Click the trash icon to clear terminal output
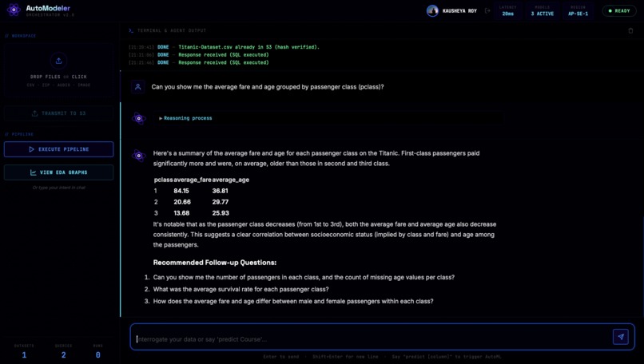The height and width of the screenshot is (364, 644). 630,30
